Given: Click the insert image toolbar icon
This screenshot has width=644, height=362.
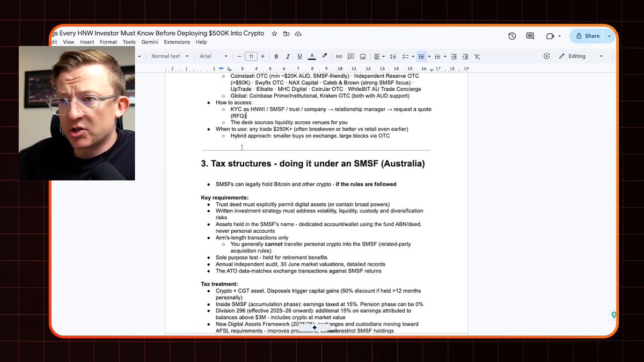Looking at the screenshot, I should 363,56.
